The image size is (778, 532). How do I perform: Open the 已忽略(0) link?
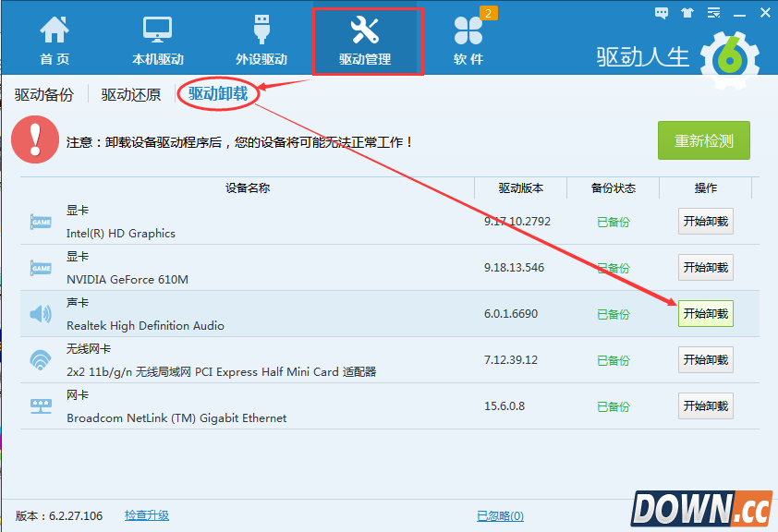point(500,515)
